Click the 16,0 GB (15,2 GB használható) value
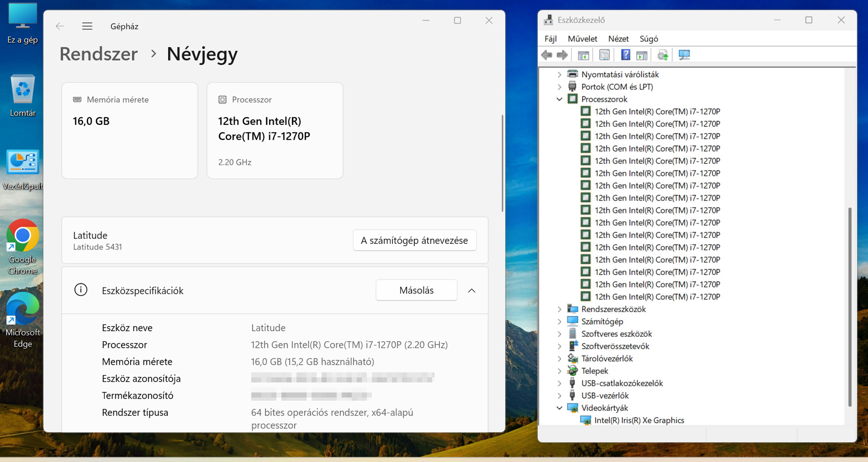 click(313, 362)
